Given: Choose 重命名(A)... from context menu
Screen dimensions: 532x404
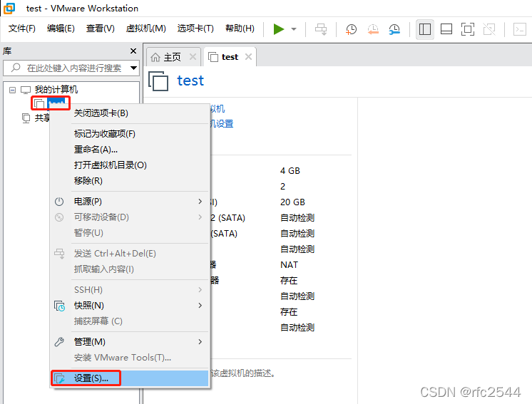Looking at the screenshot, I should 129,150.
